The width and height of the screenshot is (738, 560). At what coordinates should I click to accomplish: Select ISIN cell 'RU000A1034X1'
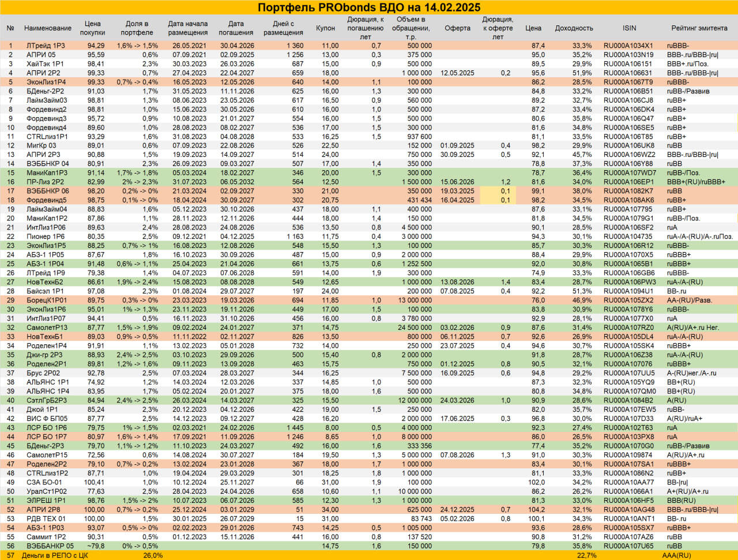[x=628, y=46]
